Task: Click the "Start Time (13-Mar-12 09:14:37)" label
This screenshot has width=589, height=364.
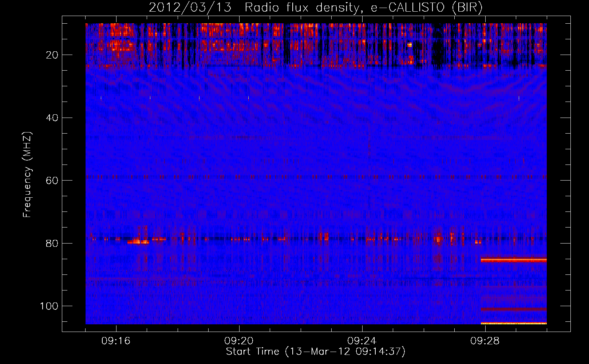Action: (x=316, y=352)
